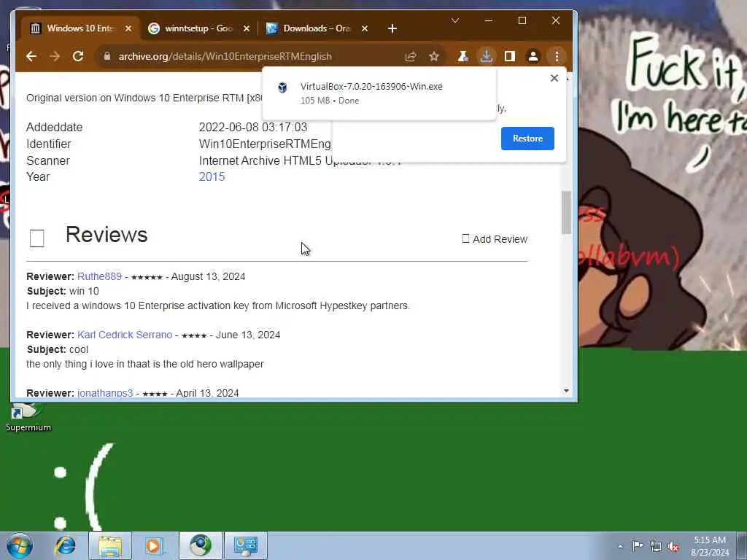Viewport: 747px width, 560px height.
Task: Click the VirtualBox file icon in downloads
Action: tap(282, 87)
